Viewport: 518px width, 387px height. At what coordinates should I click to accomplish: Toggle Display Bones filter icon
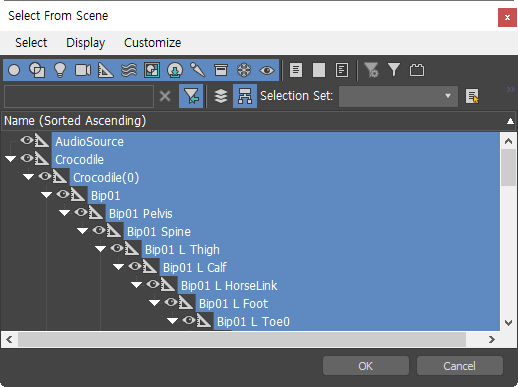198,70
